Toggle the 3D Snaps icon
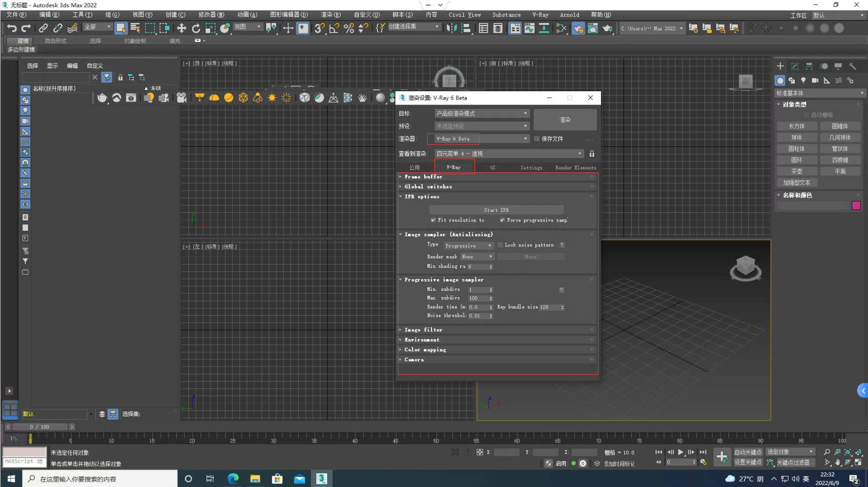Viewport: 868px width, 487px height. coord(319,28)
